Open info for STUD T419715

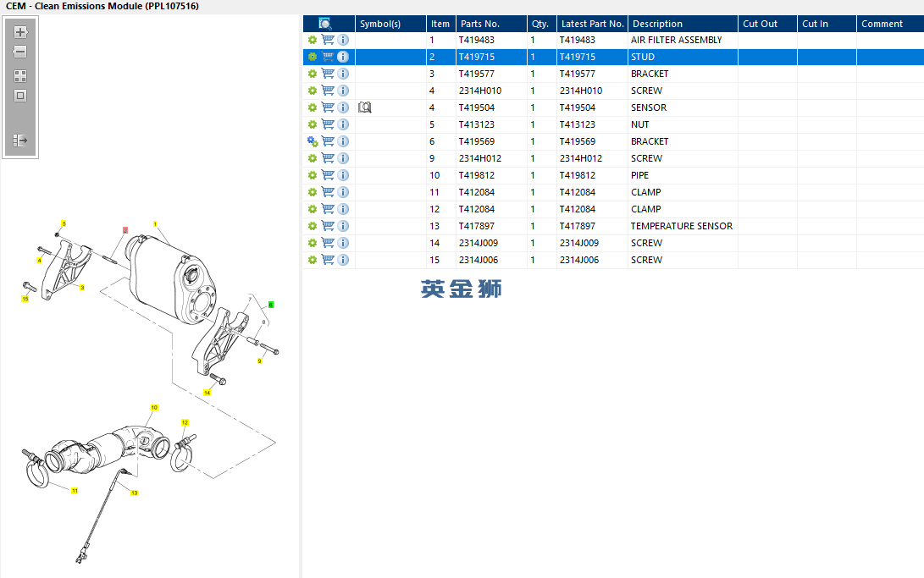343,57
